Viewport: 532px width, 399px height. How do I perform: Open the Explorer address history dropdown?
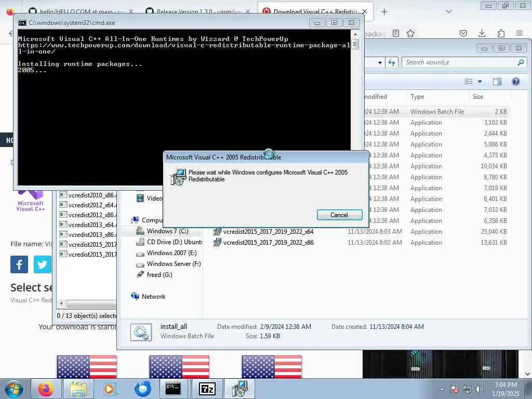380,63
